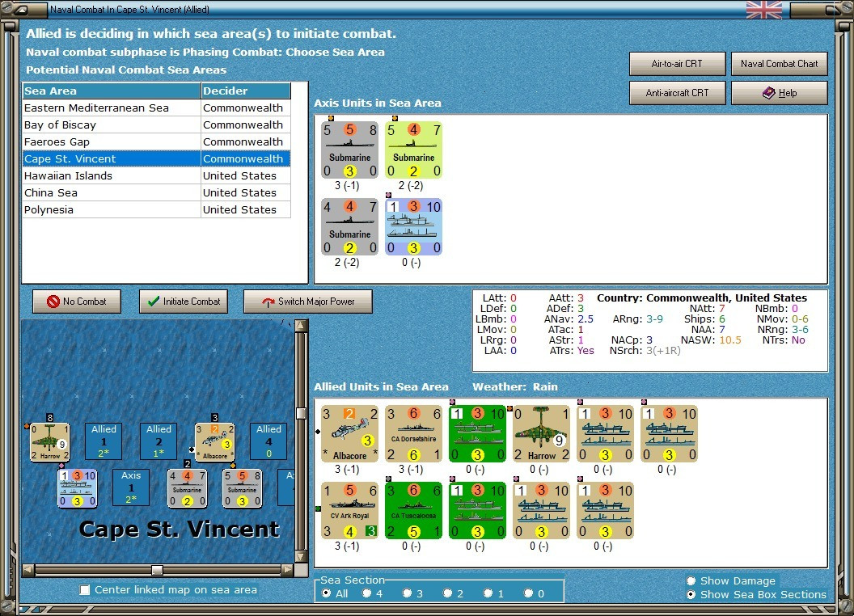Click the British flag icon in the title bar
The image size is (854, 616).
[763, 9]
